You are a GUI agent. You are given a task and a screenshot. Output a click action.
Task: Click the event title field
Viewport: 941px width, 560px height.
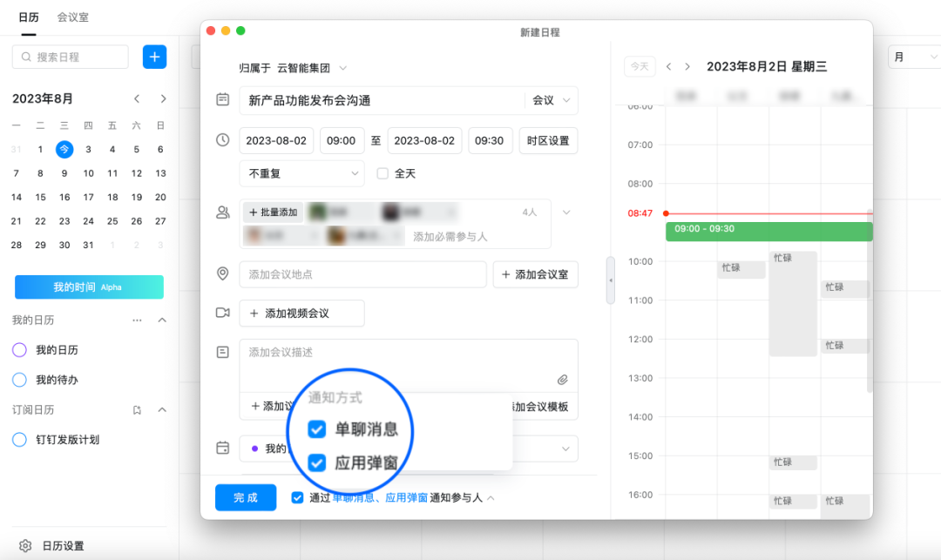click(x=382, y=100)
